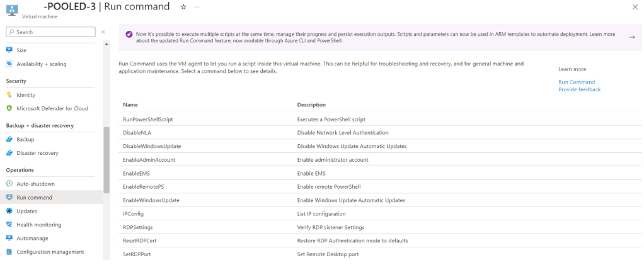
Task: Click the sidebar Search input field
Action: [54, 31]
